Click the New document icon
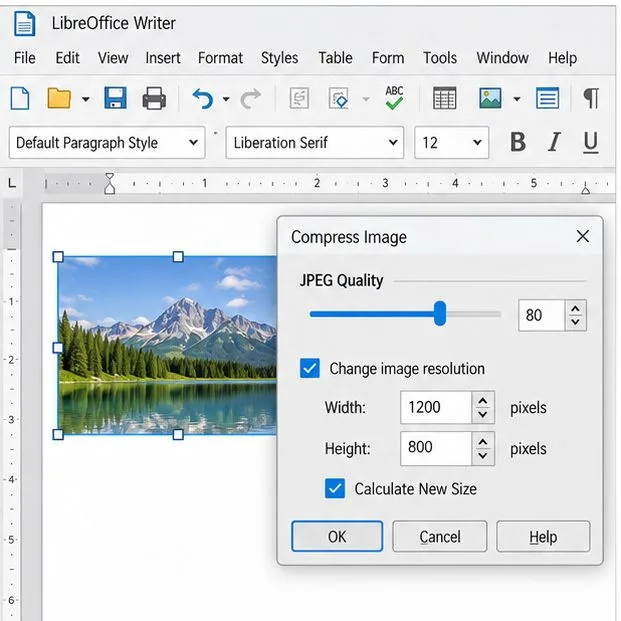This screenshot has width=621, height=621. point(20,98)
